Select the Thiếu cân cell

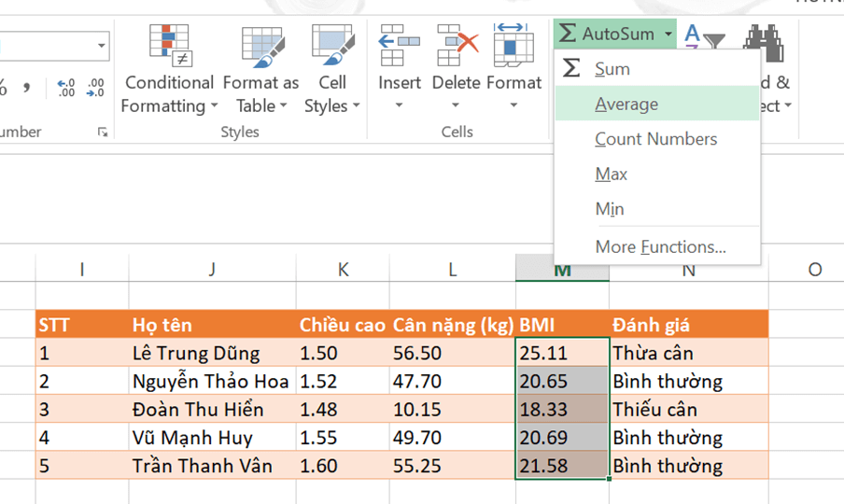[688, 409]
